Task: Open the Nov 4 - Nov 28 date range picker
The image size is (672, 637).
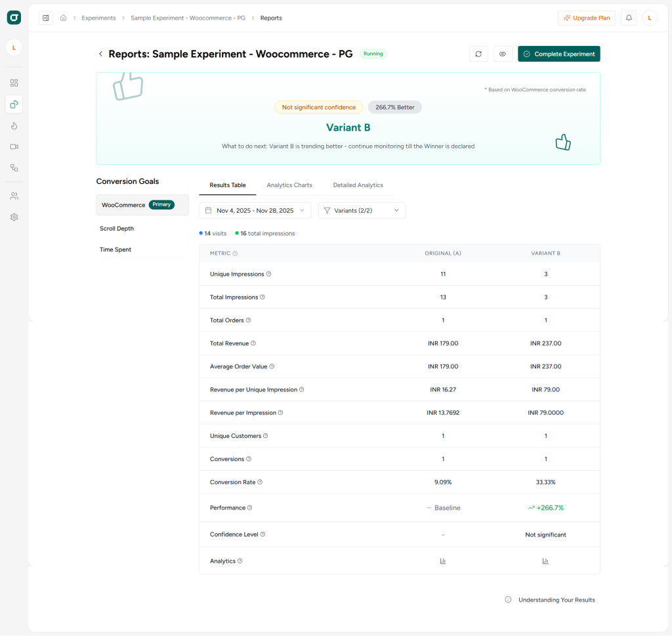Action: pyautogui.click(x=255, y=210)
